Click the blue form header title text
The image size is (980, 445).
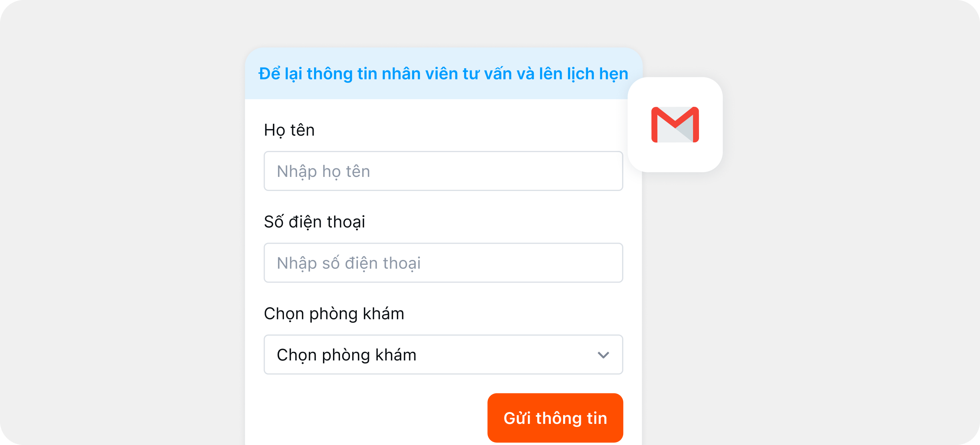click(443, 74)
